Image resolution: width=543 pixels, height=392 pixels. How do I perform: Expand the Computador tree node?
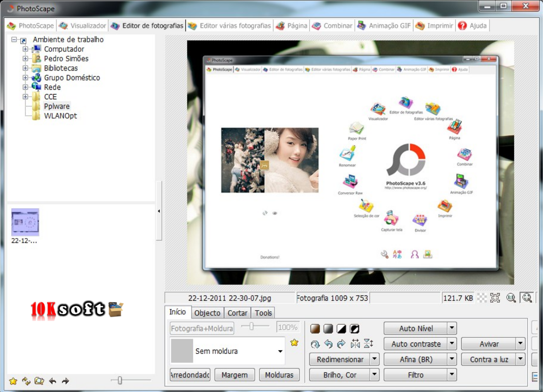26,49
